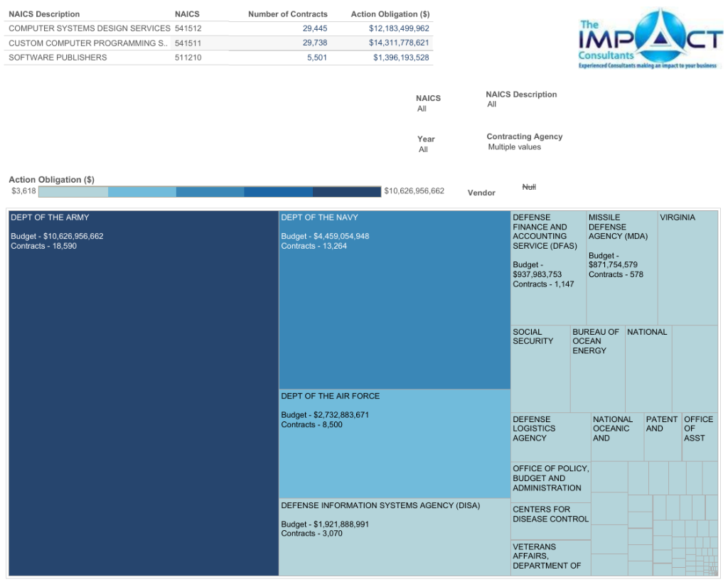728x582 pixels.
Task: Select the DEPT OF THE AIR FORCE tile
Action: (395, 443)
